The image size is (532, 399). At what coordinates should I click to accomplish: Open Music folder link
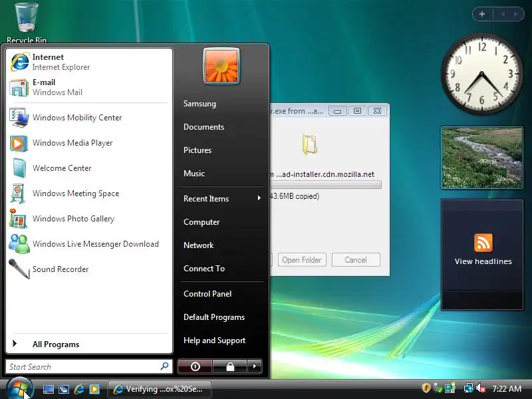click(222, 174)
